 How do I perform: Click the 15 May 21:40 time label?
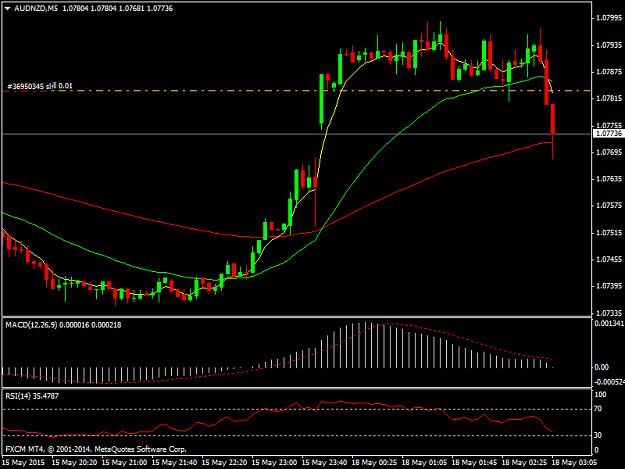point(175,463)
